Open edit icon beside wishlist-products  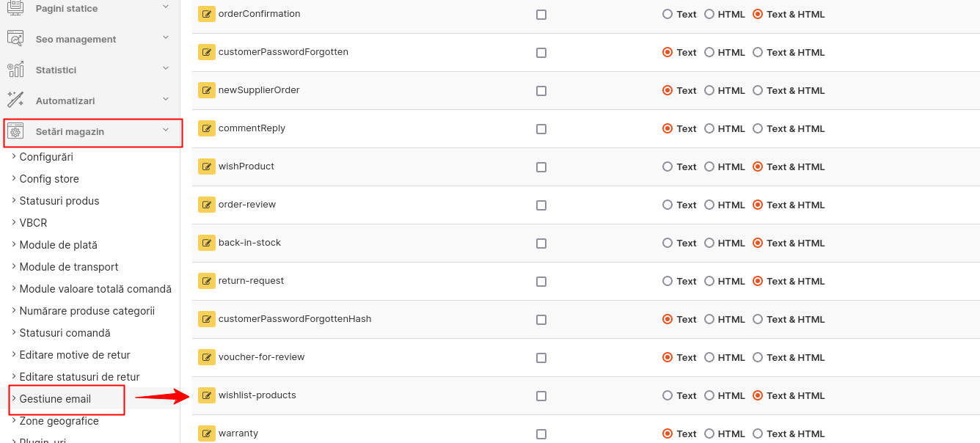(207, 395)
